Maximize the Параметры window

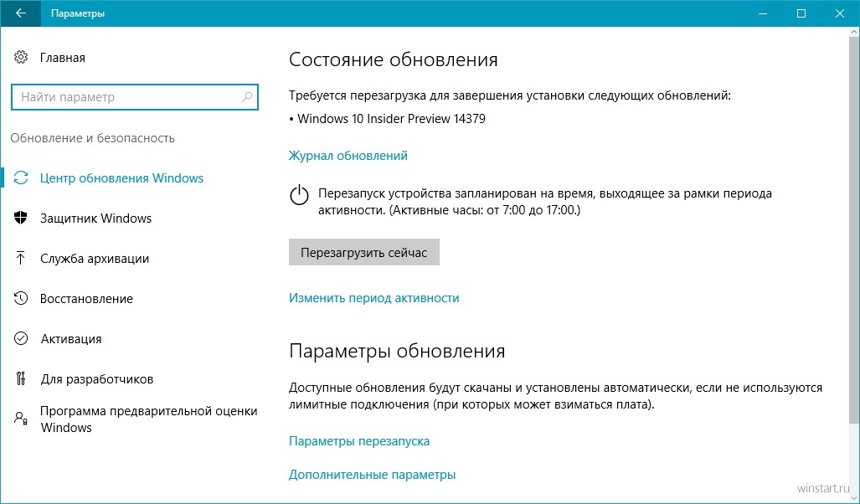(x=801, y=13)
